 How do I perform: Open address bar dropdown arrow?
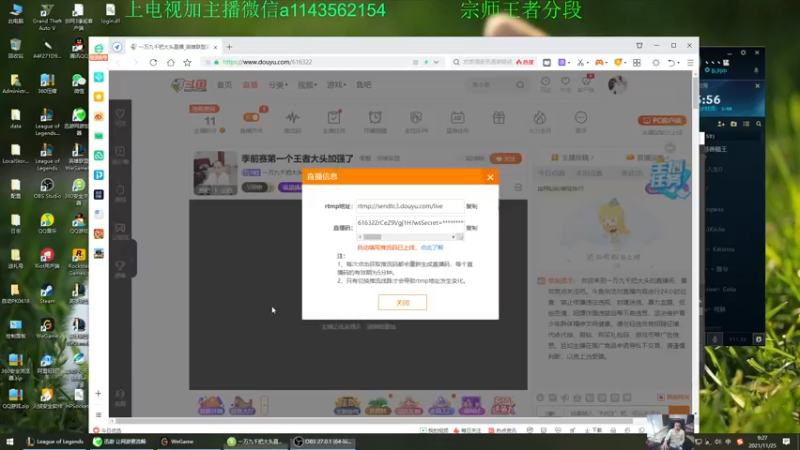coord(436,62)
